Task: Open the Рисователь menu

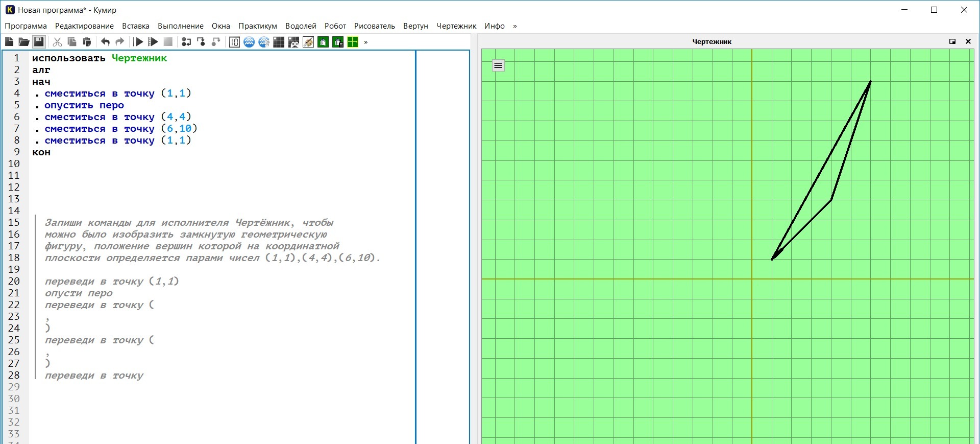Action: (x=375, y=26)
